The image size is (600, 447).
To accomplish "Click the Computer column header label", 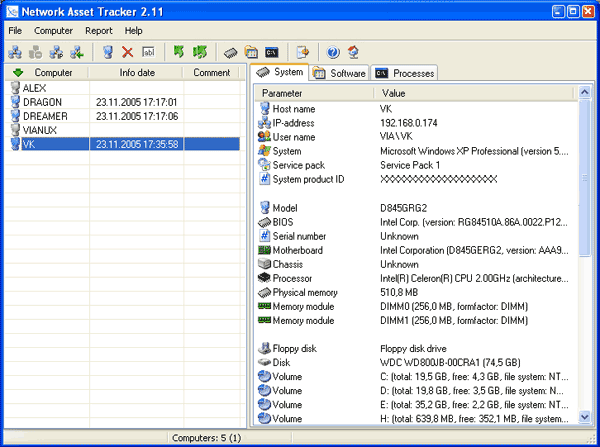I will [53, 72].
